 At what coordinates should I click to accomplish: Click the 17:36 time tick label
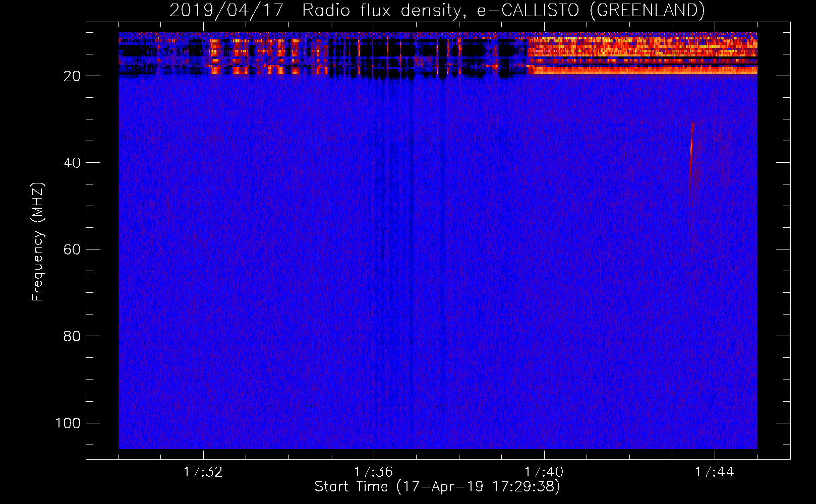374,472
